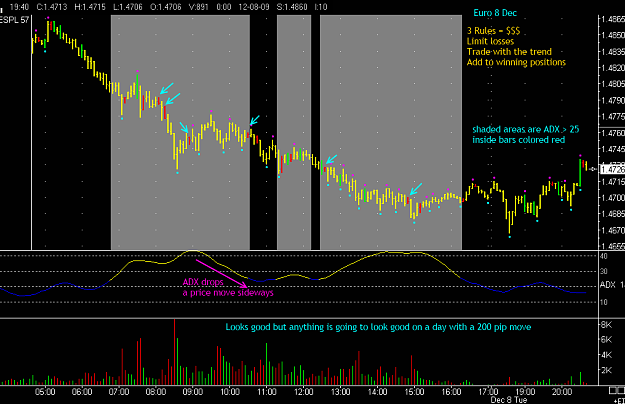Select the low value L:1.4706
Image resolution: width=625 pixels, height=404 pixels.
pyautogui.click(x=128, y=7)
